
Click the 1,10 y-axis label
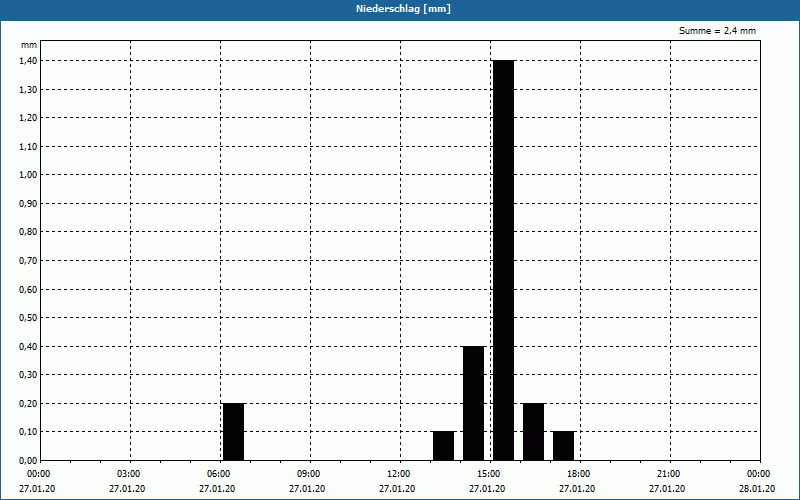[x=29, y=146]
